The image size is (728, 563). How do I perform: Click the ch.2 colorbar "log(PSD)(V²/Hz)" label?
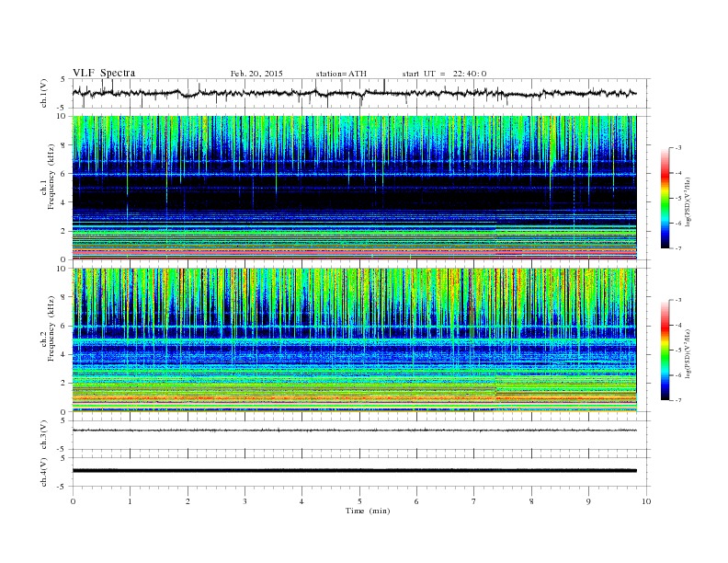[688, 353]
